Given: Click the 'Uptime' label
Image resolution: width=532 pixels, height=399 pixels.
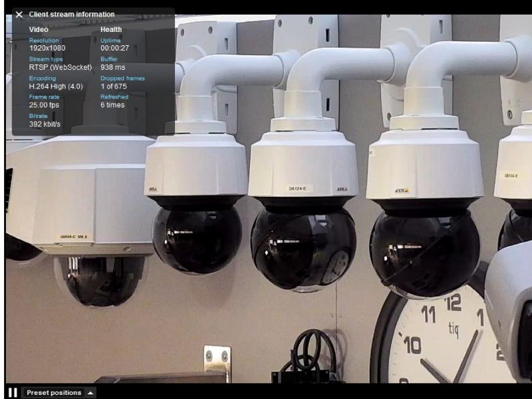Looking at the screenshot, I should (110, 41).
